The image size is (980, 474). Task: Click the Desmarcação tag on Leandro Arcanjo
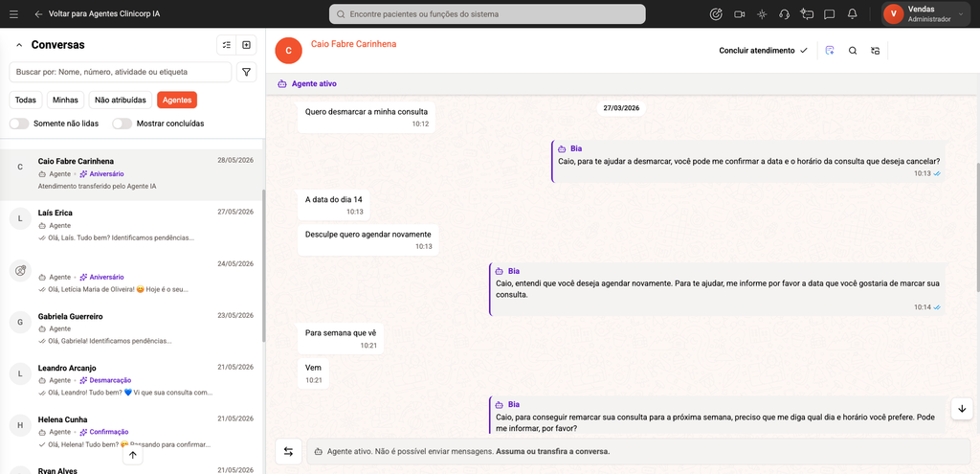click(105, 380)
